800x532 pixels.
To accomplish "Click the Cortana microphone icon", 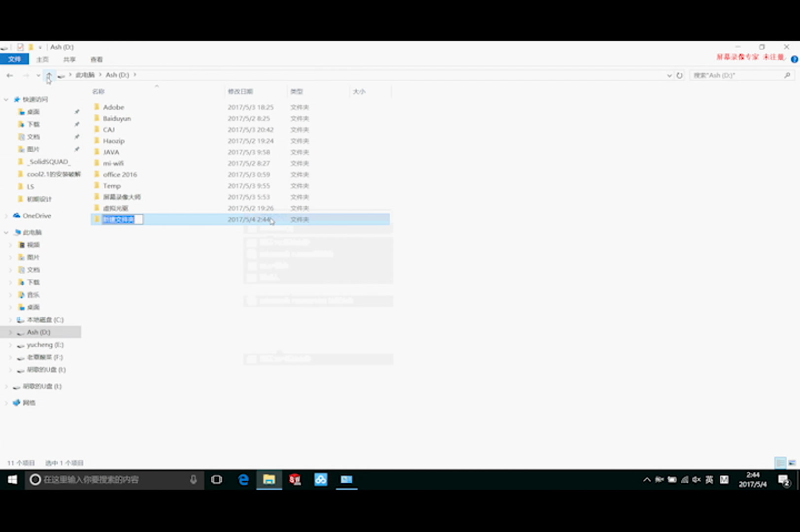I will click(x=194, y=480).
